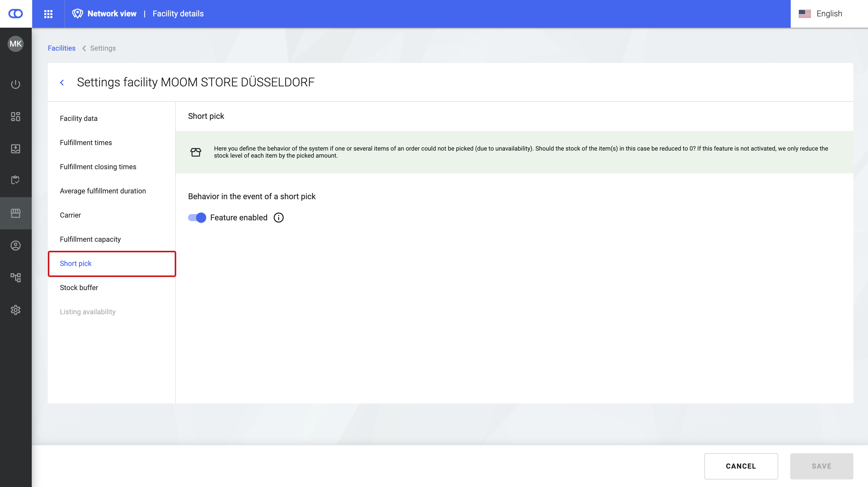Click the Network view header logo
Image resolution: width=868 pixels, height=487 pixels.
point(78,14)
